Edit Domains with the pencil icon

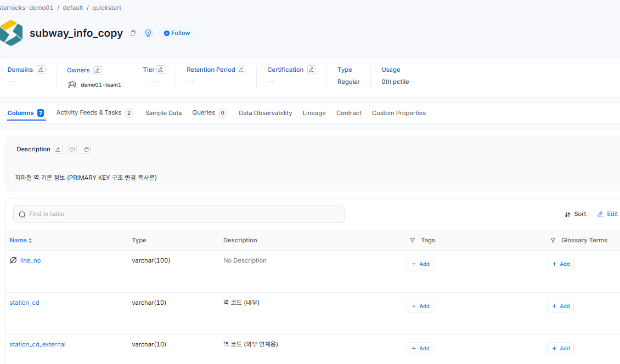pyautogui.click(x=41, y=70)
